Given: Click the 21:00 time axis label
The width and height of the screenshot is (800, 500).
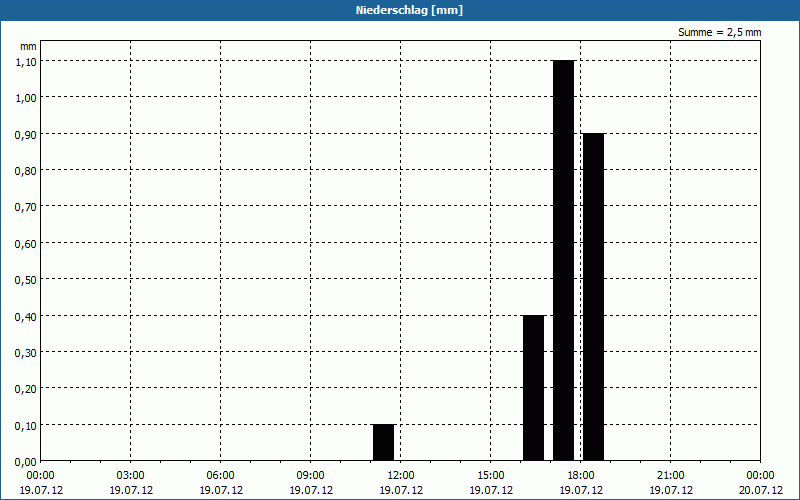Looking at the screenshot, I should (670, 476).
